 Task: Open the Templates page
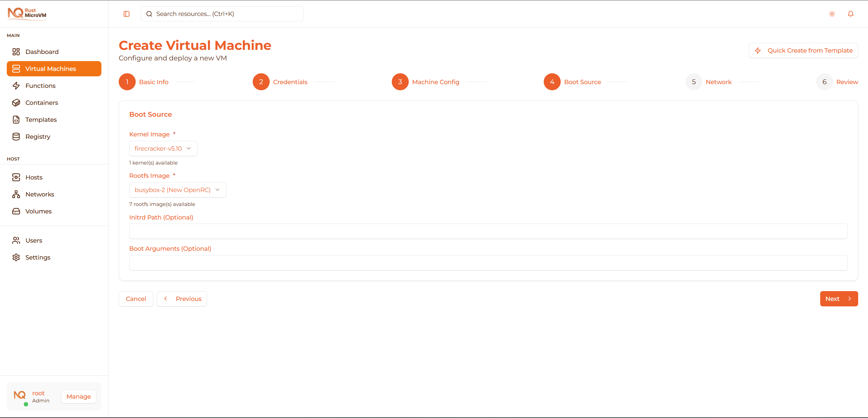click(x=41, y=119)
